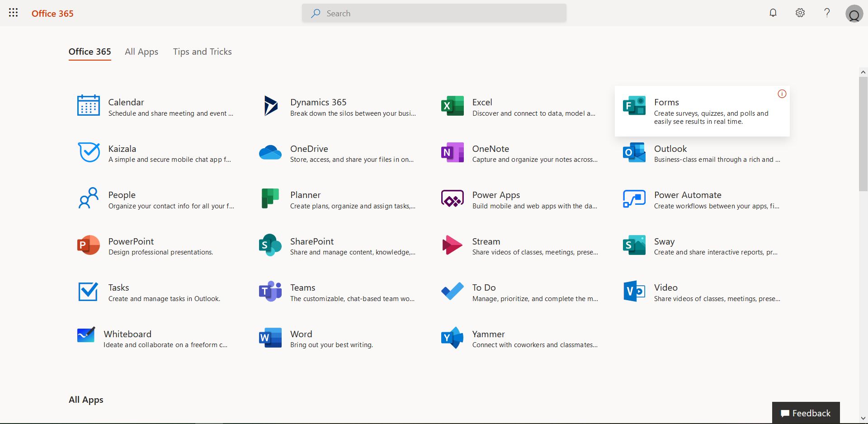Open the account profile picture
The height and width of the screenshot is (424, 868).
tap(854, 14)
